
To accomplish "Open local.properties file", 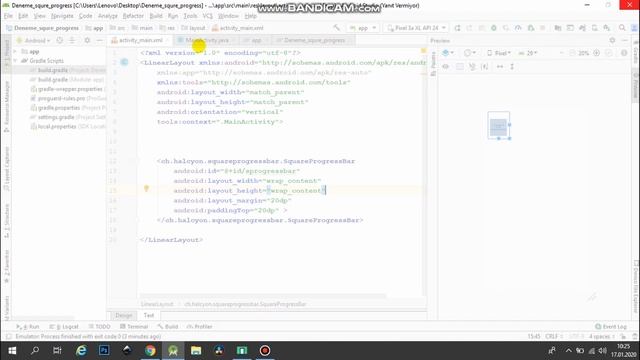I will pos(68,127).
